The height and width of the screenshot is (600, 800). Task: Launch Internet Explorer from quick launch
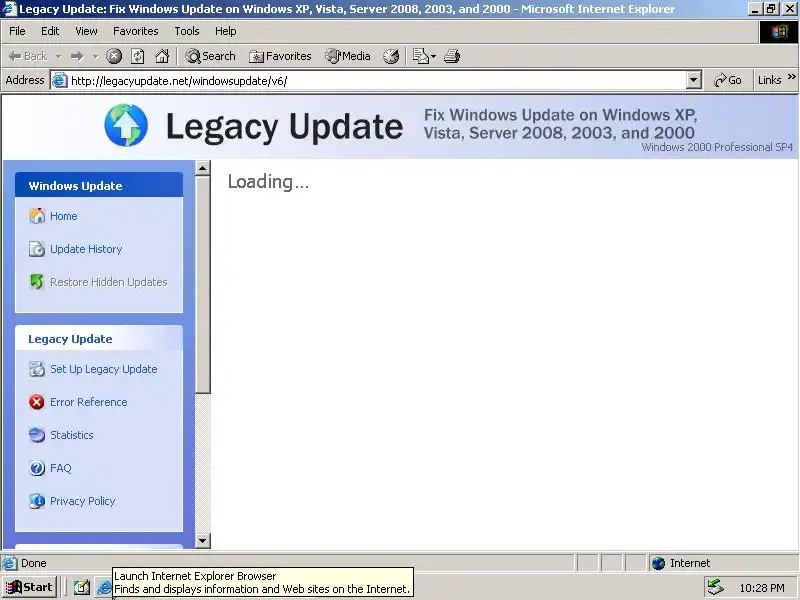coord(104,588)
